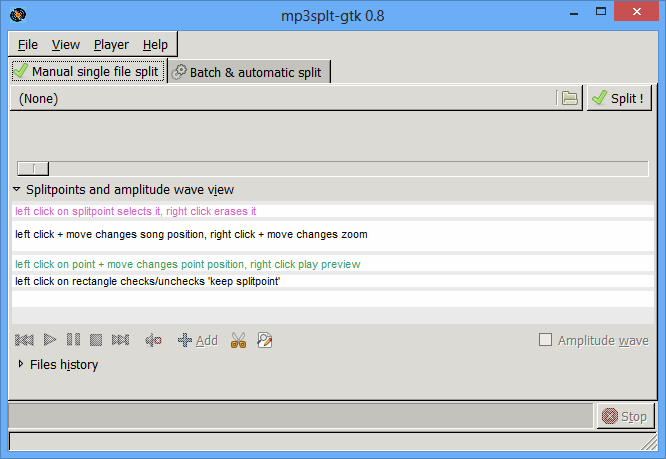Click pink 'left click on splitpoint selects it' text
This screenshot has width=666, height=459.
click(x=135, y=211)
